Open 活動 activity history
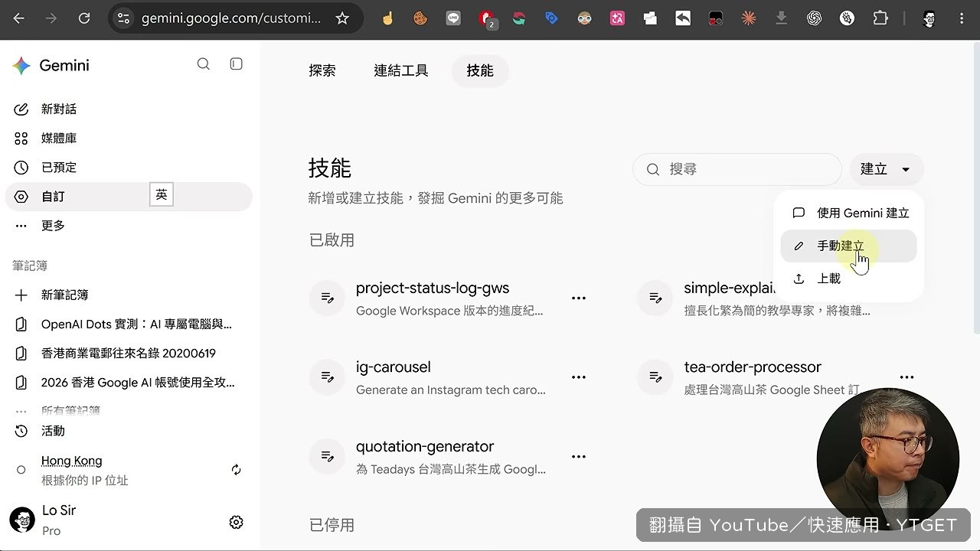The image size is (980, 551). 129,431
